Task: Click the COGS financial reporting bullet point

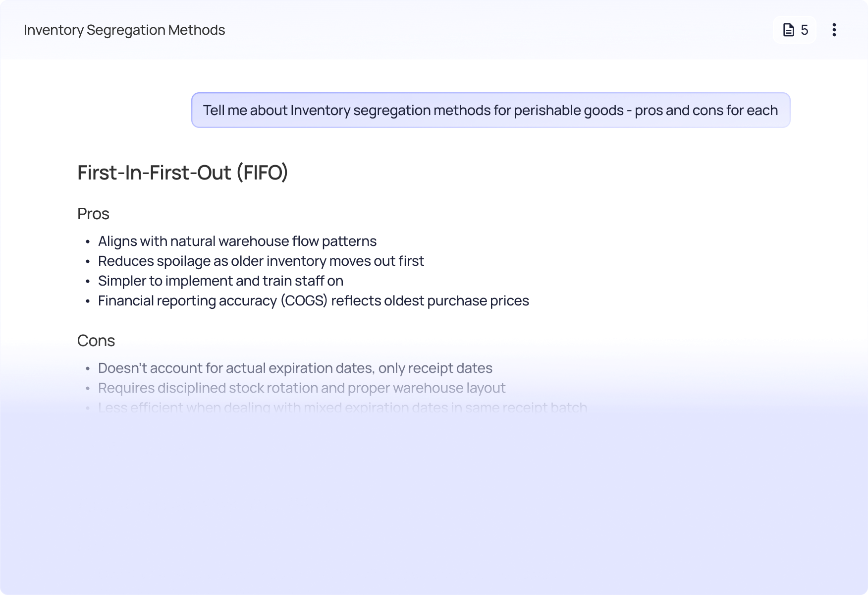Action: point(314,300)
